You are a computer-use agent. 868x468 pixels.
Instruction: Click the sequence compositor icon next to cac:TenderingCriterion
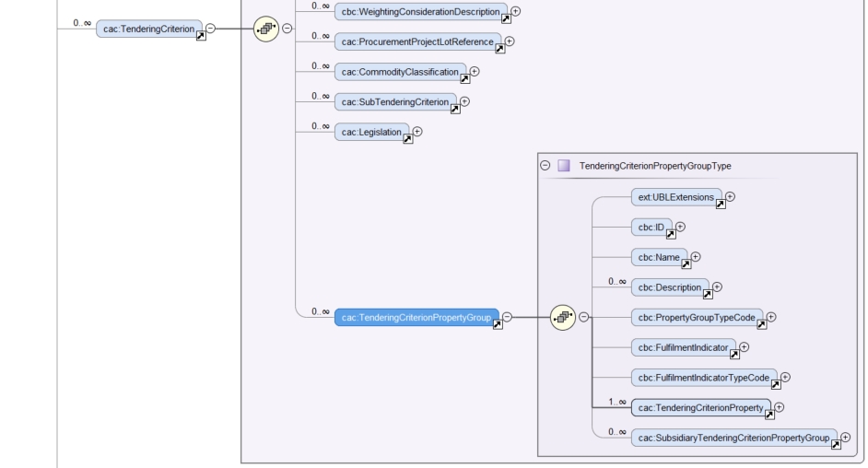[266, 29]
